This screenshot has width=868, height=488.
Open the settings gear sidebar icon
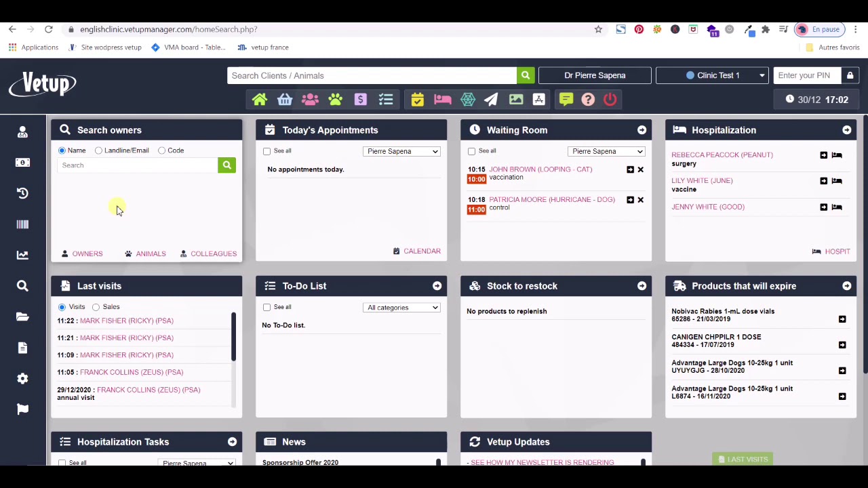[x=22, y=378]
